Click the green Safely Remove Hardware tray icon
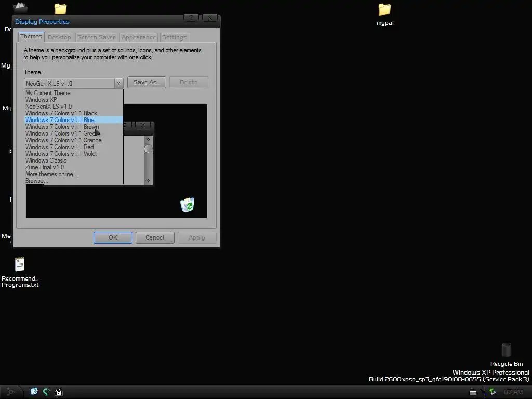Viewport: 532px width, 399px height. point(493,392)
